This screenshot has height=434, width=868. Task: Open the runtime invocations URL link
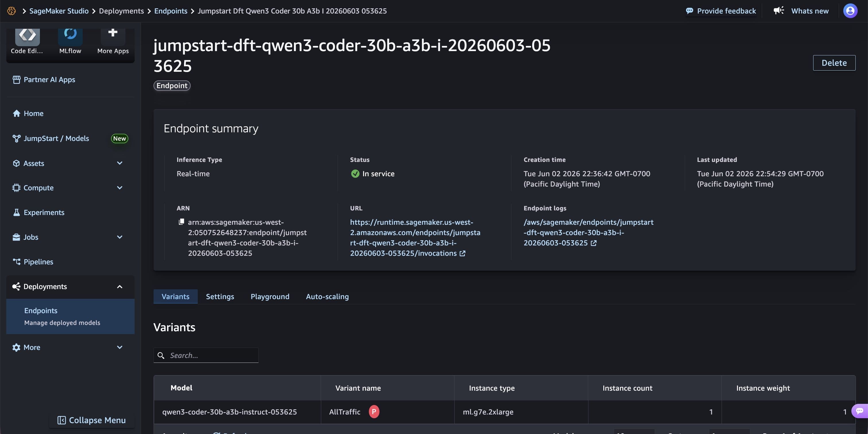415,238
